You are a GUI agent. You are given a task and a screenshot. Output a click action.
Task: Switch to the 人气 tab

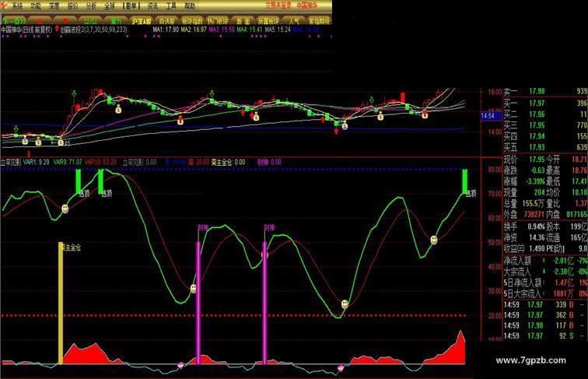click(294, 21)
